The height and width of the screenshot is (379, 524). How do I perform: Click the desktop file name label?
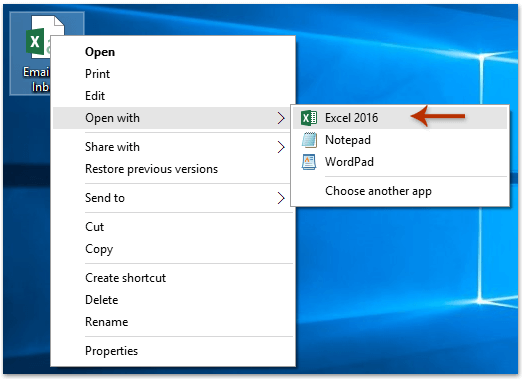(x=36, y=80)
